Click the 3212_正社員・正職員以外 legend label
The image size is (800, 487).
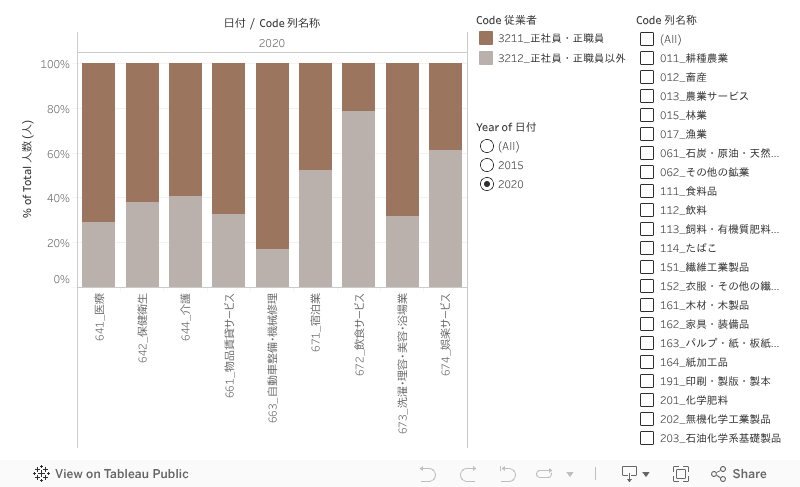point(561,58)
